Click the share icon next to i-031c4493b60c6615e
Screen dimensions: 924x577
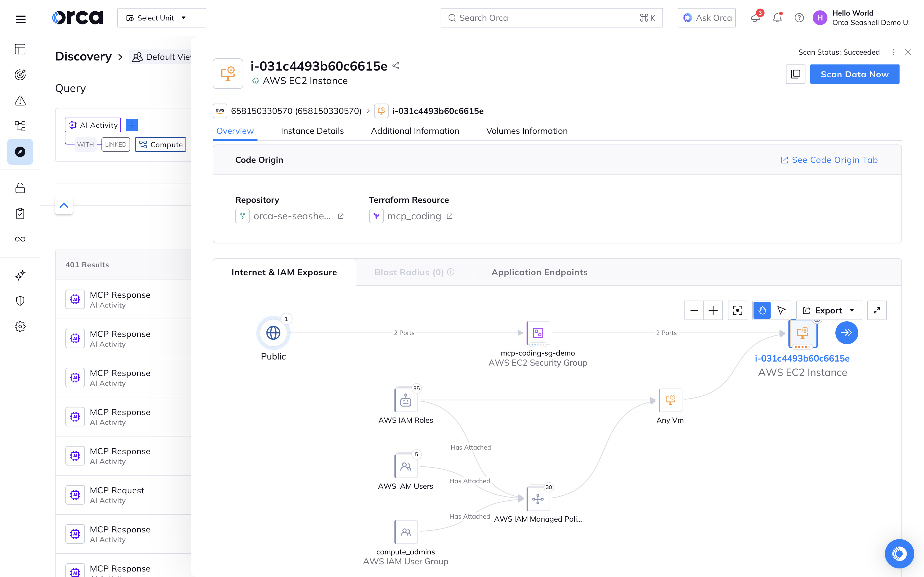tap(396, 66)
